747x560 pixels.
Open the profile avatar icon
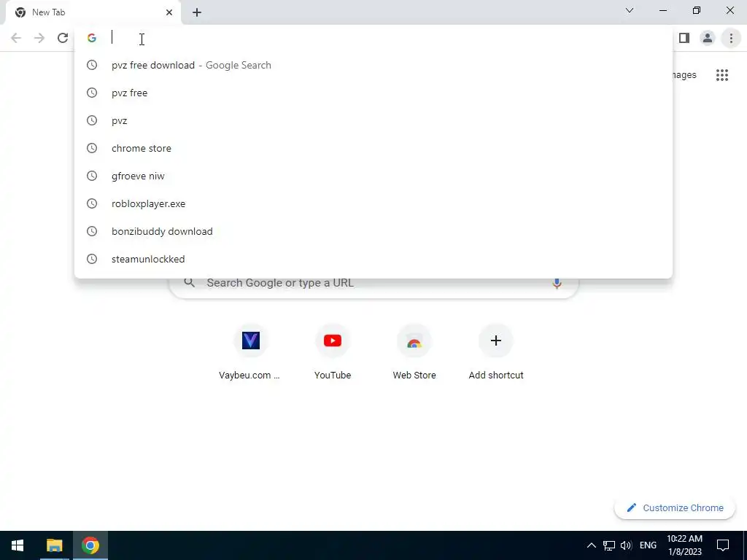[708, 38]
